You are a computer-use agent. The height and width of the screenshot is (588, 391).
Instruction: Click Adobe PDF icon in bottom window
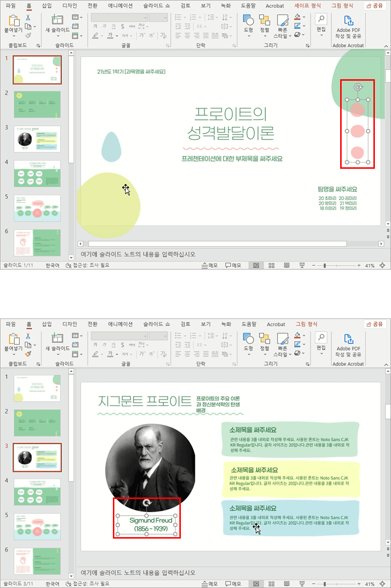tap(348, 338)
